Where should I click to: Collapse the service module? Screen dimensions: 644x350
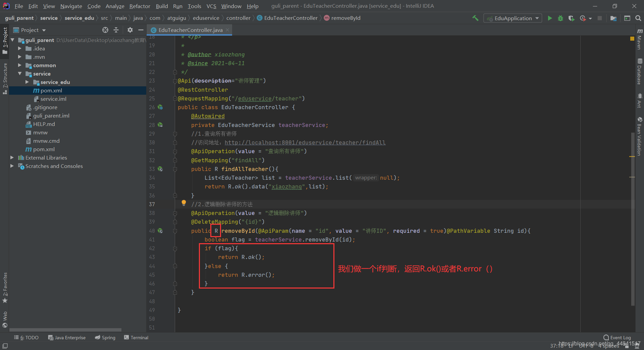[20, 74]
